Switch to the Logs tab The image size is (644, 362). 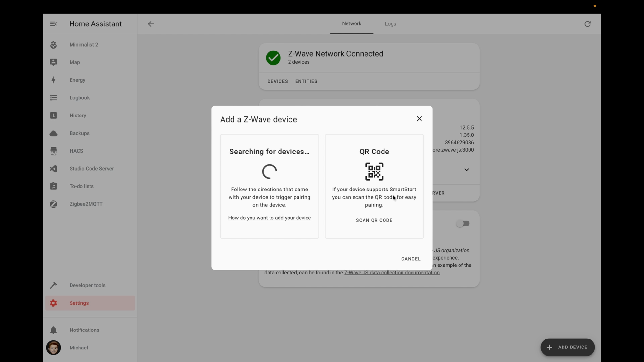coord(390,24)
